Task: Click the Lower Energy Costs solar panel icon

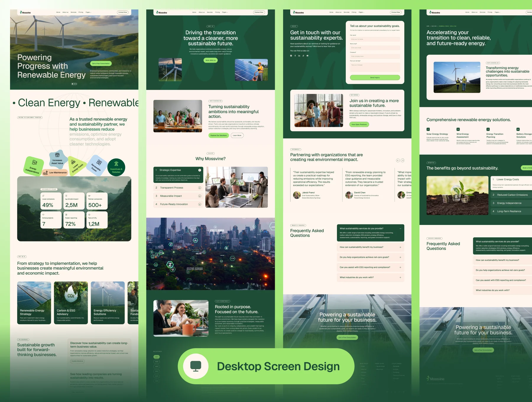Action: [x=73, y=162]
